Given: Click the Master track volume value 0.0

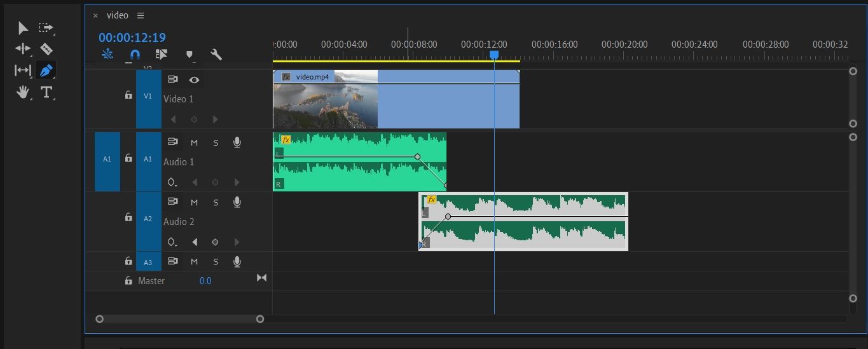Looking at the screenshot, I should [205, 280].
